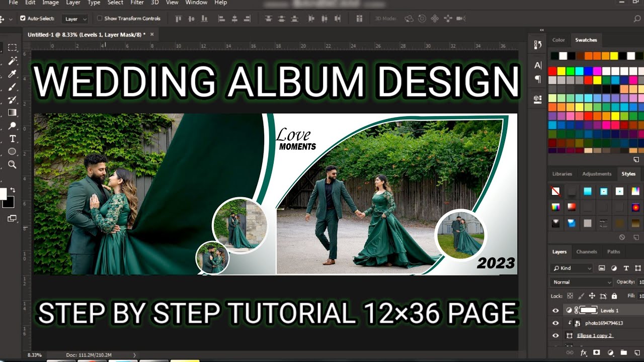Click Add layer mask icon
The width and height of the screenshot is (644, 362).
tap(597, 353)
